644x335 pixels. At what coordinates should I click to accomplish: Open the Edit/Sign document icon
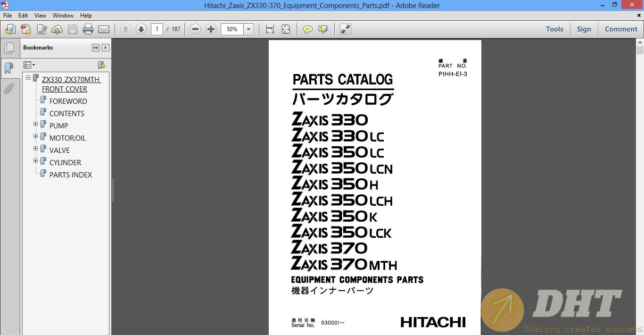point(41,29)
